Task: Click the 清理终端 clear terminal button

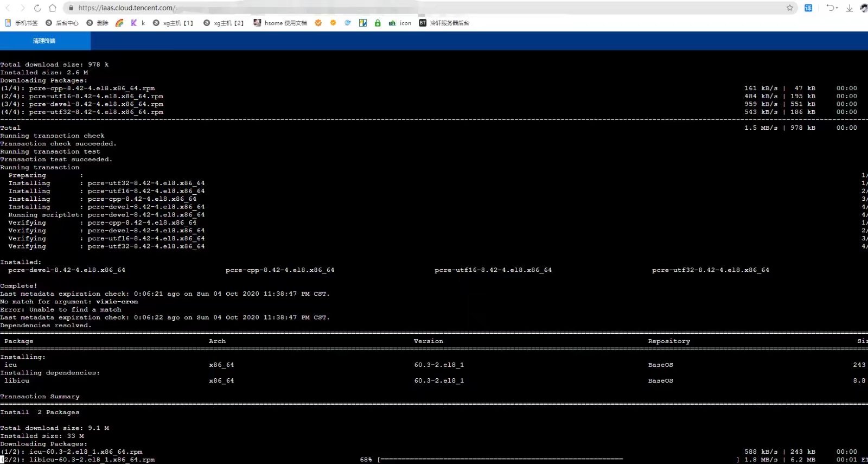Action: click(44, 41)
